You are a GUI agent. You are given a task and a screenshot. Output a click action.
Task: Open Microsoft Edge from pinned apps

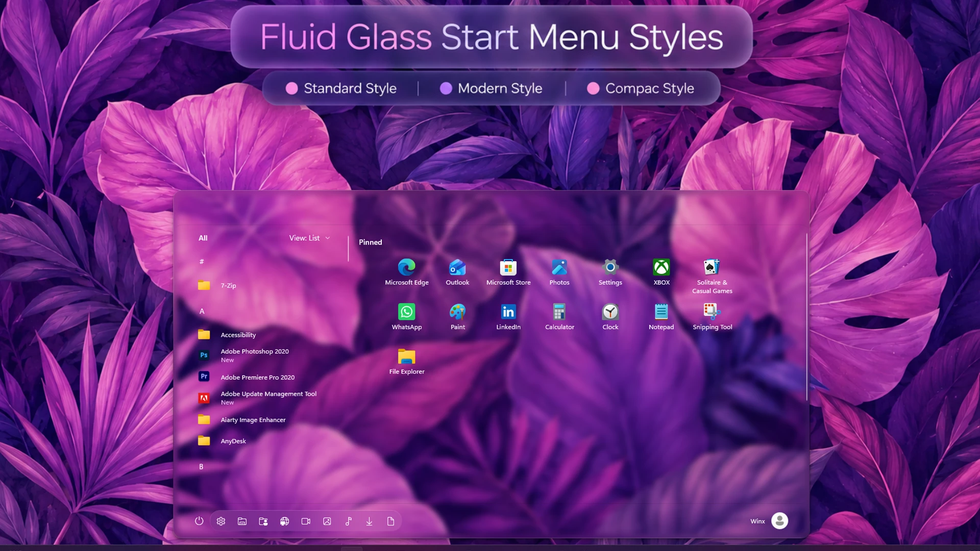407,272
